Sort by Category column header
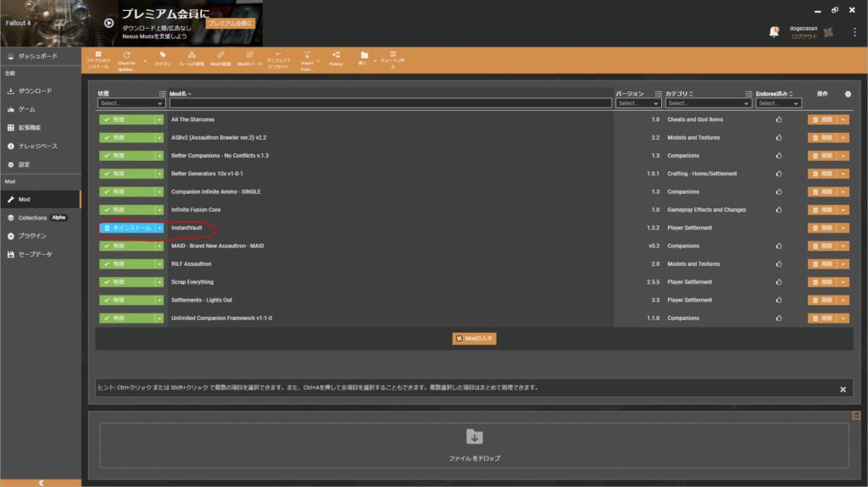 coord(679,94)
